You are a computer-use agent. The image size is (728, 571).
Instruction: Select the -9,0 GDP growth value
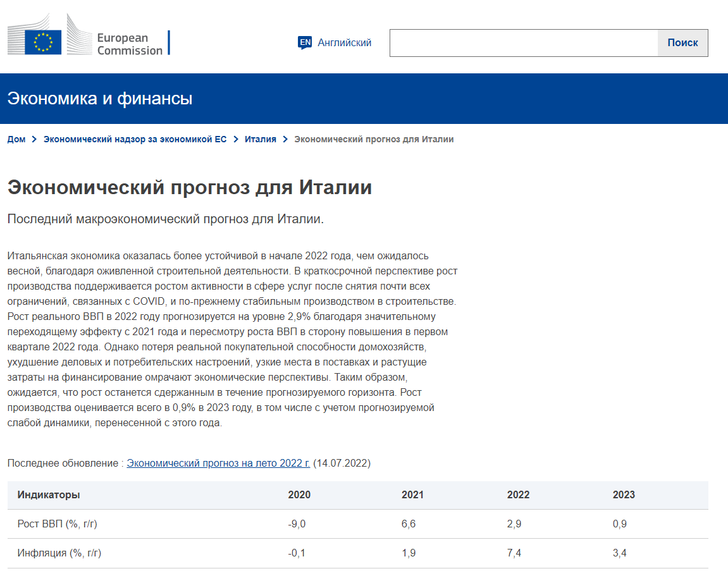(x=297, y=524)
